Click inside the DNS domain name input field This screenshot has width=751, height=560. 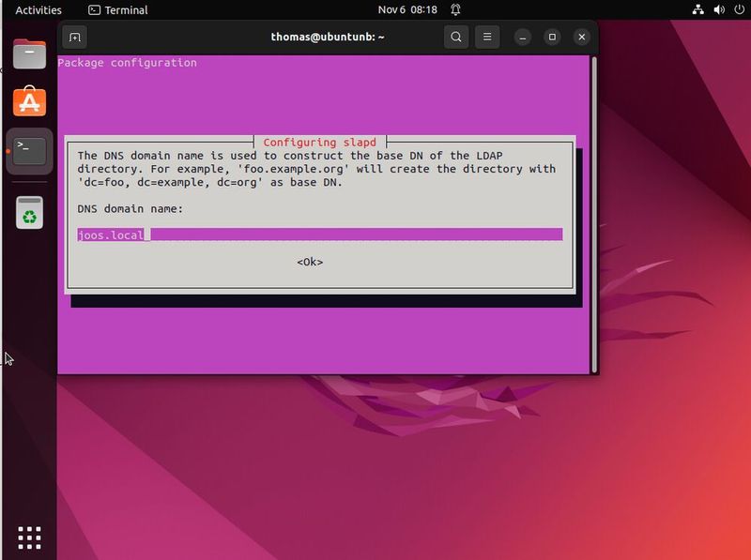click(319, 235)
